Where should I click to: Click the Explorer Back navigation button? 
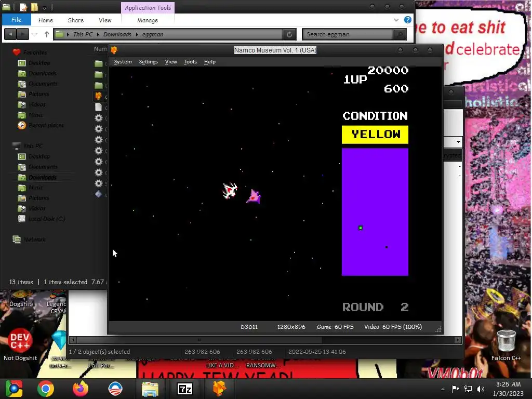click(10, 34)
